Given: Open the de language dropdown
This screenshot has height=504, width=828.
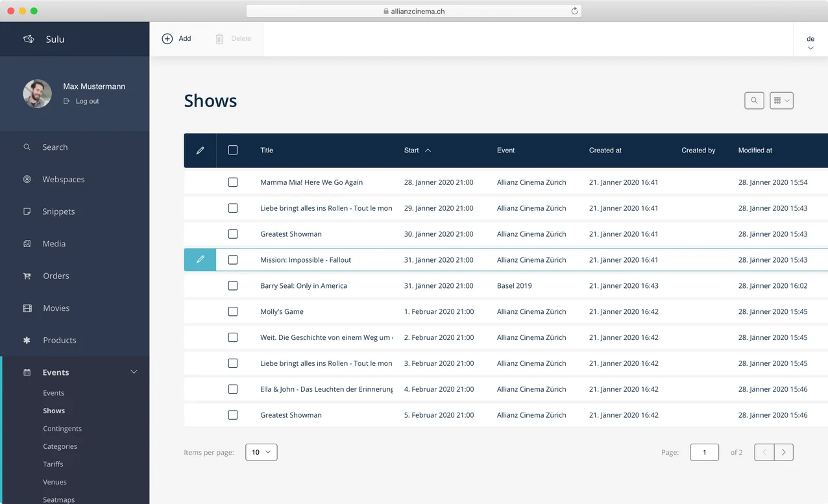Looking at the screenshot, I should [810, 40].
